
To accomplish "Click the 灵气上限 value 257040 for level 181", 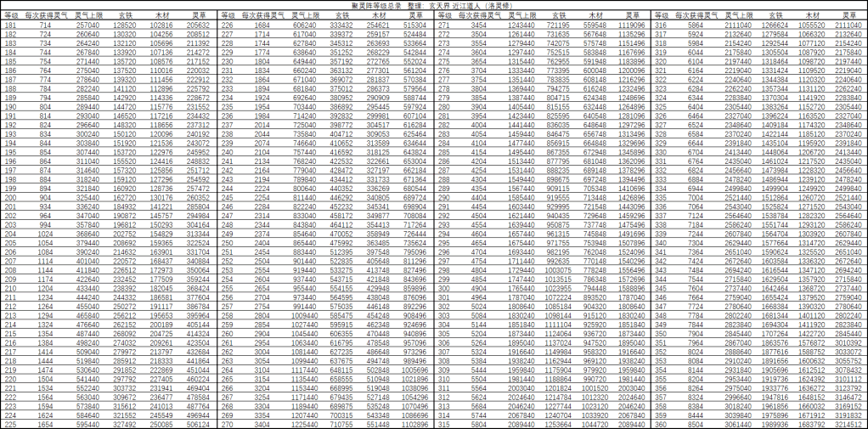I will click(x=87, y=26).
